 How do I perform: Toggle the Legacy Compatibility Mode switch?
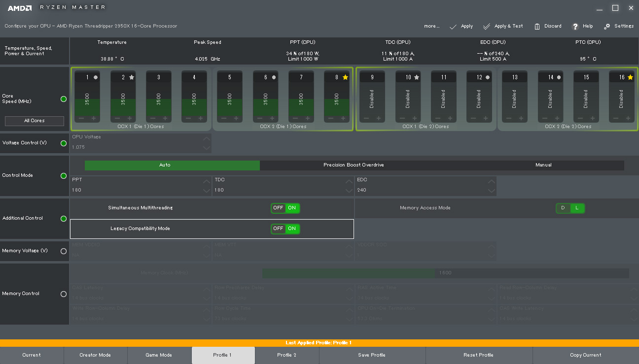[285, 229]
